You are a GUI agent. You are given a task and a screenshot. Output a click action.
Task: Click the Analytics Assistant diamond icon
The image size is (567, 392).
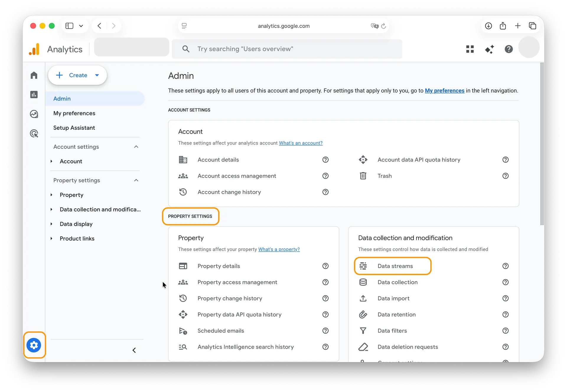tap(489, 49)
